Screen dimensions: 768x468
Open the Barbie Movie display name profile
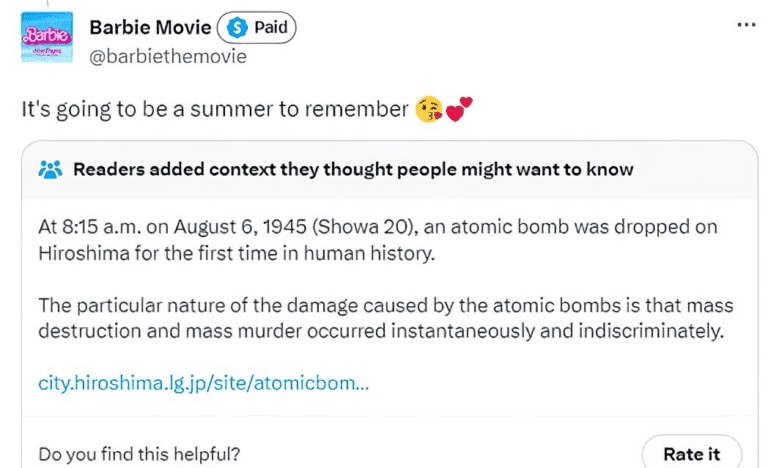[150, 27]
